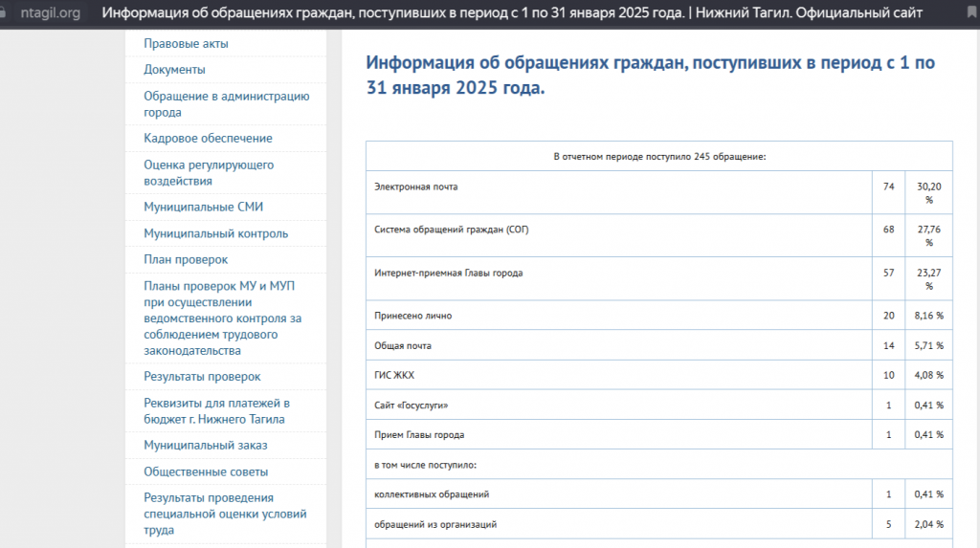
Task: Click the 23,27 % percentage cell
Action: pos(928,279)
